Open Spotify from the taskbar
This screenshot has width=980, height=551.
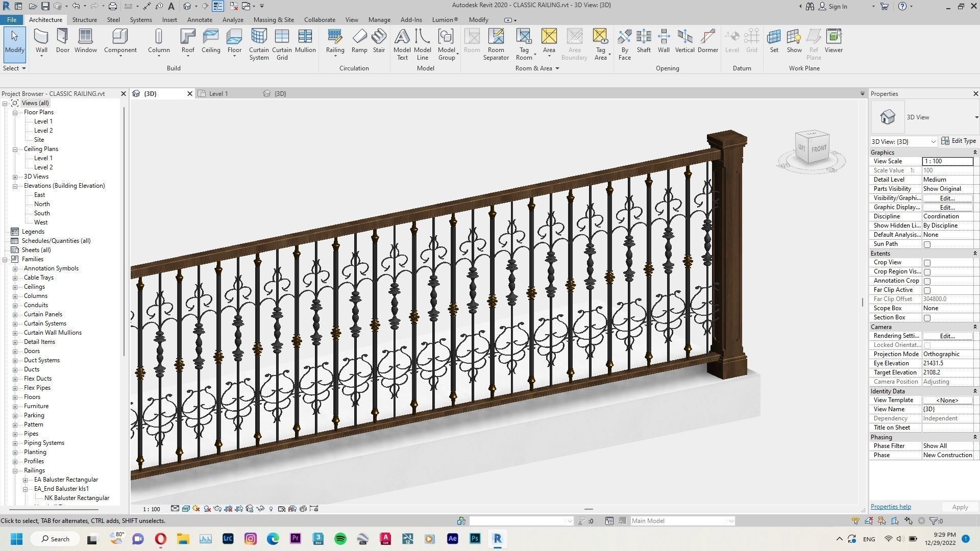point(340,539)
